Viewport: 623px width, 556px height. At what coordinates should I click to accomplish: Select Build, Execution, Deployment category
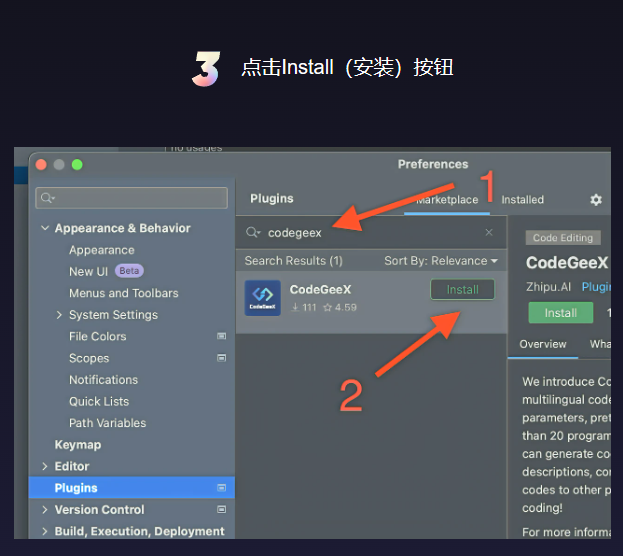(x=139, y=531)
